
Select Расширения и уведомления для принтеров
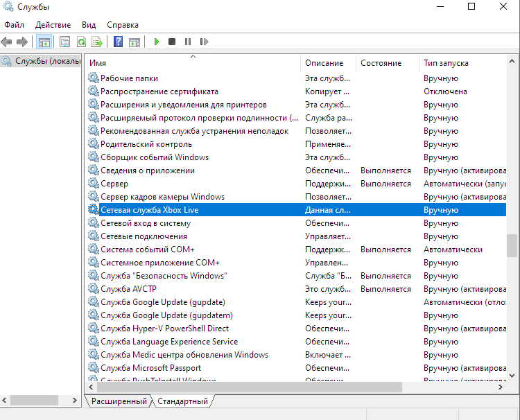click(x=184, y=105)
